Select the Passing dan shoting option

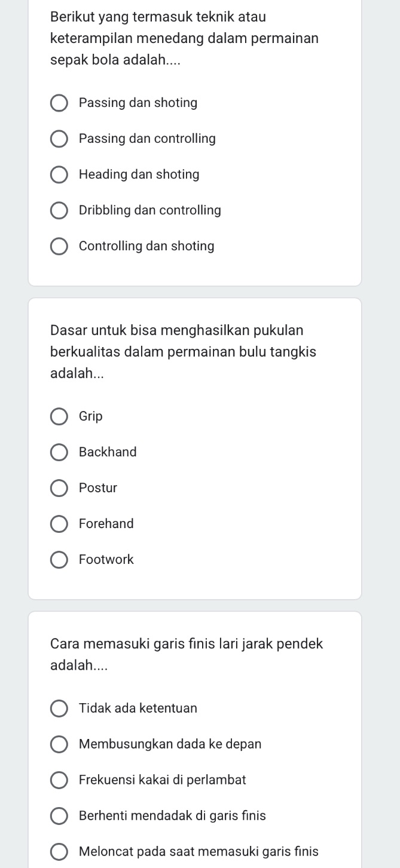click(59, 103)
